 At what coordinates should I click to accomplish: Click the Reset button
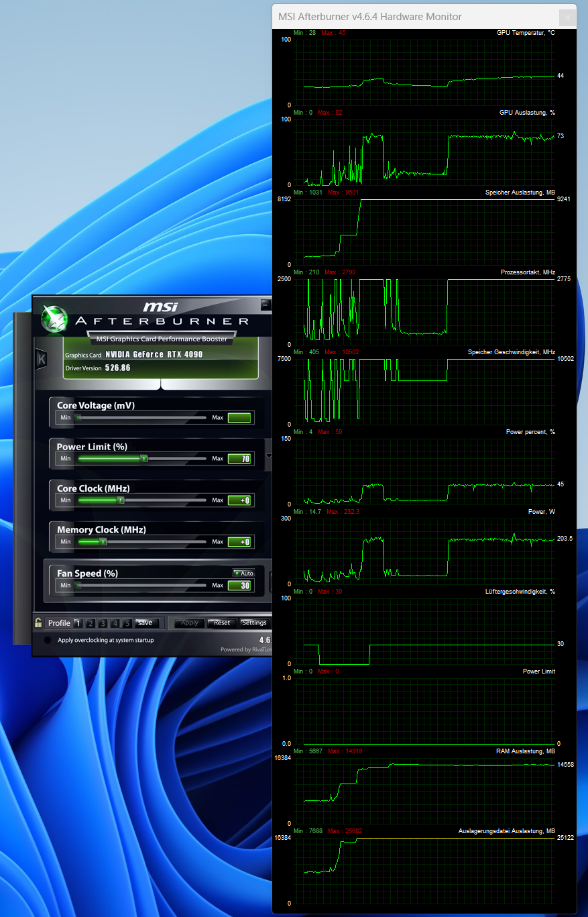[x=222, y=623]
